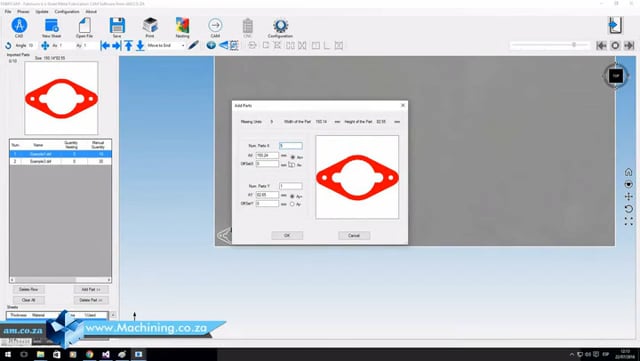Image resolution: width=640 pixels, height=361 pixels.
Task: Click the greyed CNC icon
Action: coord(248,26)
